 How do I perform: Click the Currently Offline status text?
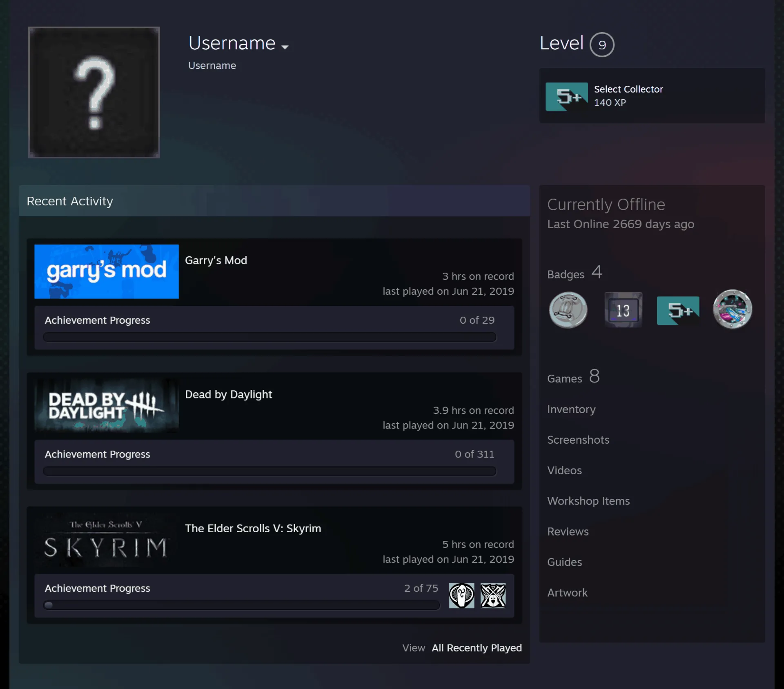pos(606,204)
